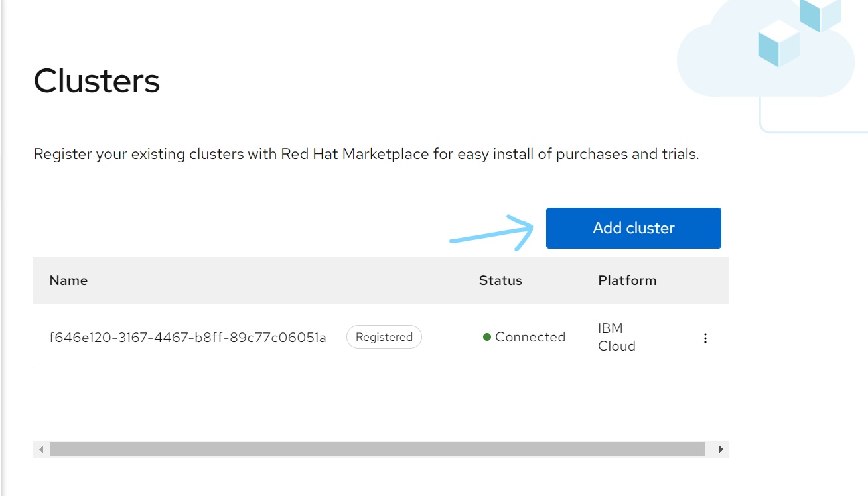Click the horizontal scrollbar left arrow
The height and width of the screenshot is (496, 868).
[x=41, y=450]
